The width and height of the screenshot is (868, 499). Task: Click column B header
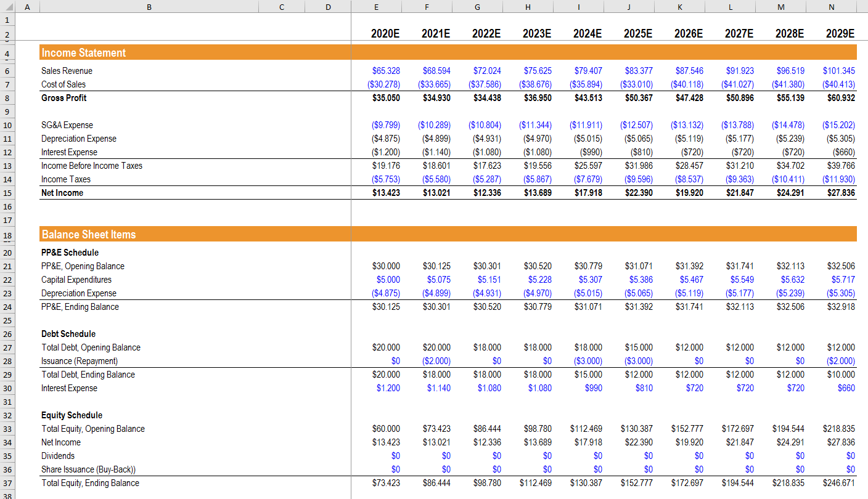click(x=149, y=6)
